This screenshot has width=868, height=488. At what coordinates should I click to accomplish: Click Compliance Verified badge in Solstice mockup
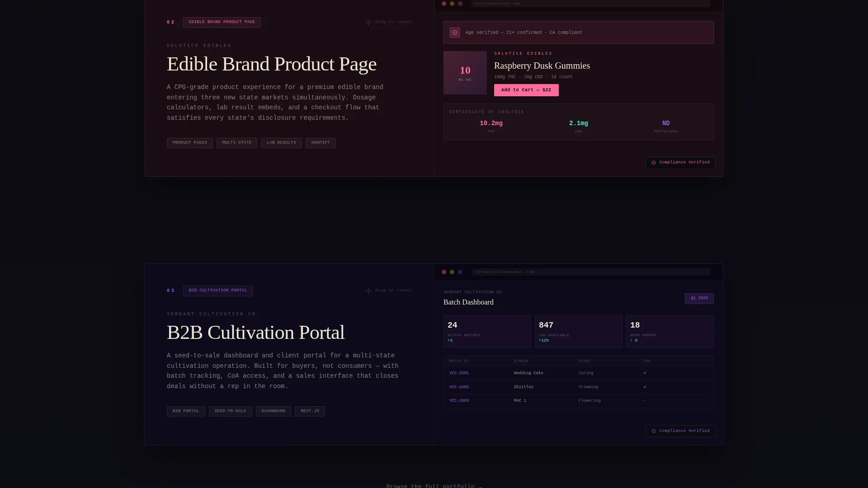(680, 163)
